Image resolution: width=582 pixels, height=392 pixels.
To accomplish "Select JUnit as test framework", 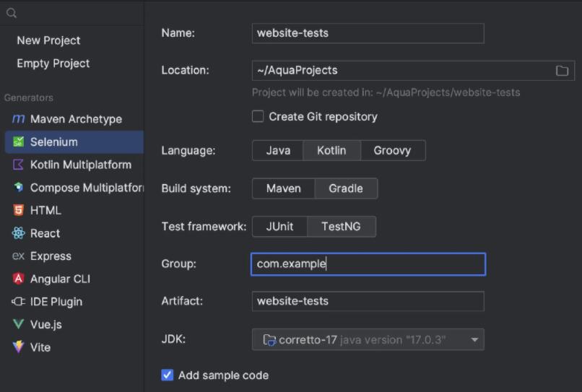I will click(279, 226).
